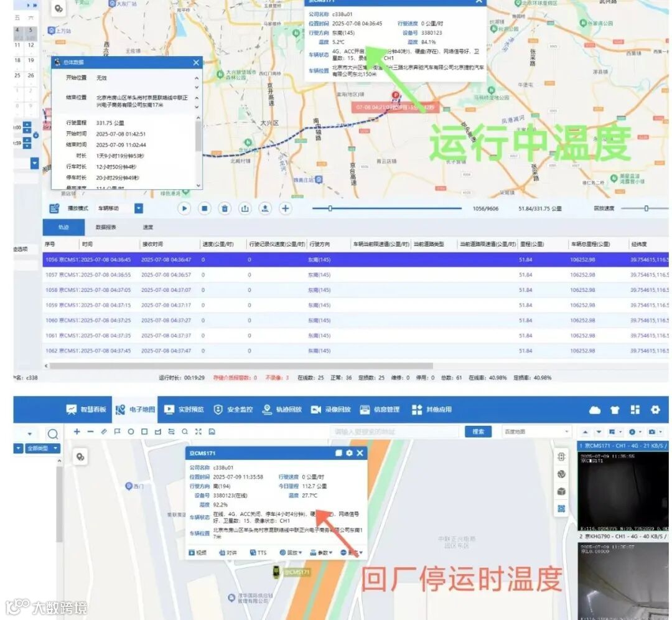Select the rectangle draw map tool

(x=144, y=432)
